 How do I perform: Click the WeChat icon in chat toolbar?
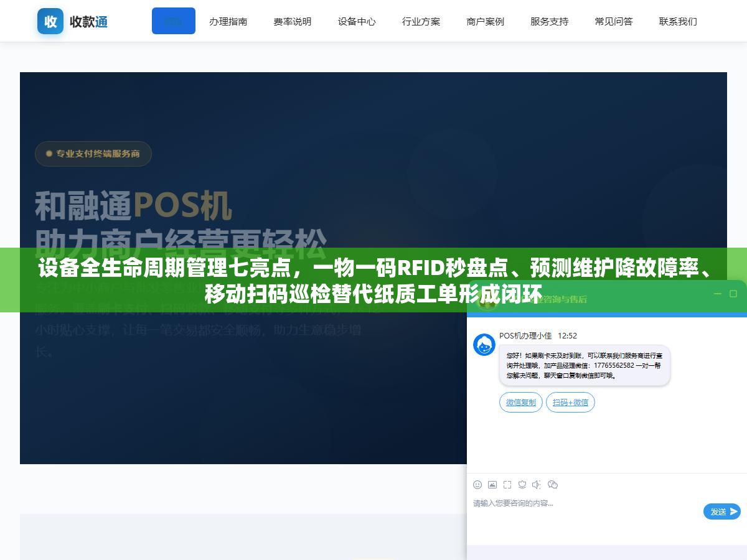[x=553, y=485]
